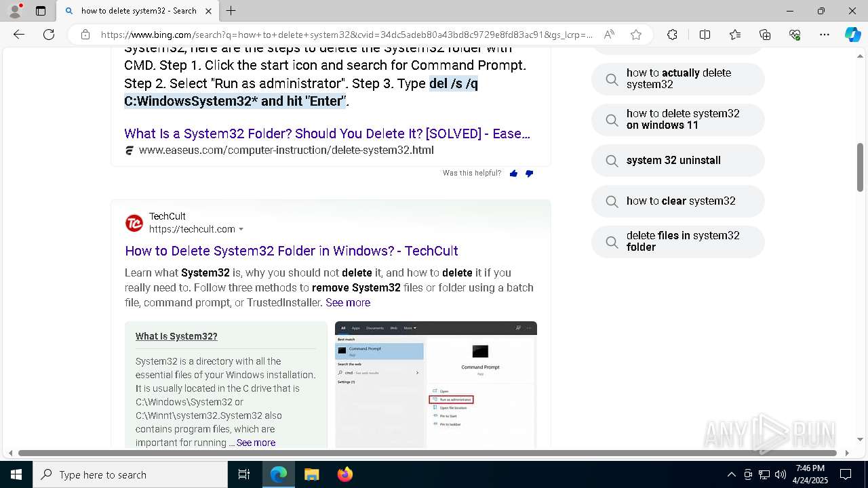Viewport: 868px width, 488px height.
Task: View site information lock icon
Action: pyautogui.click(x=85, y=35)
